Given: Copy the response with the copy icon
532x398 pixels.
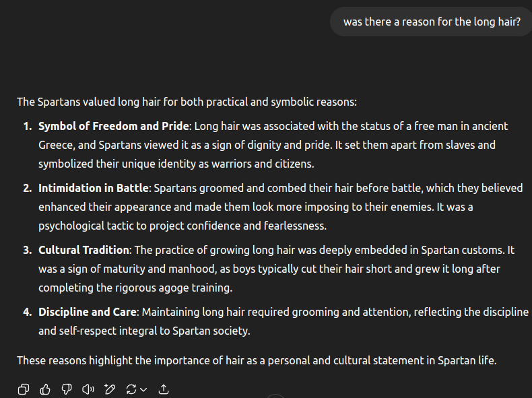Looking at the screenshot, I should point(24,389).
